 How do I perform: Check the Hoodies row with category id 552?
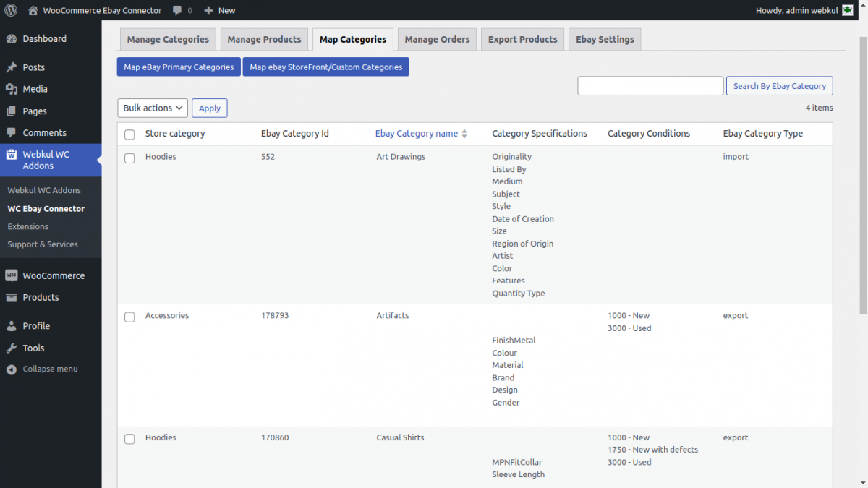click(129, 158)
